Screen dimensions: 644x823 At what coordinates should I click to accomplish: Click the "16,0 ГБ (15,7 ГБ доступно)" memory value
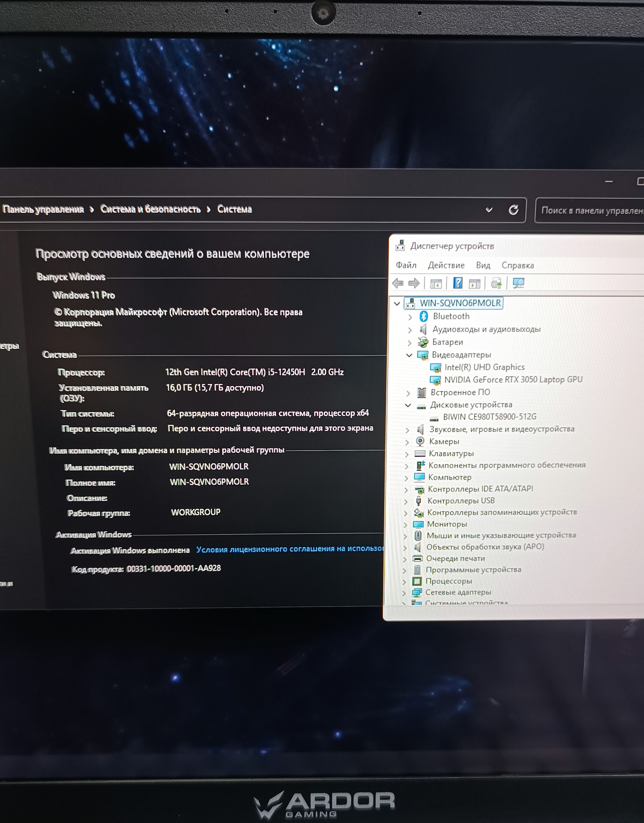coord(215,387)
